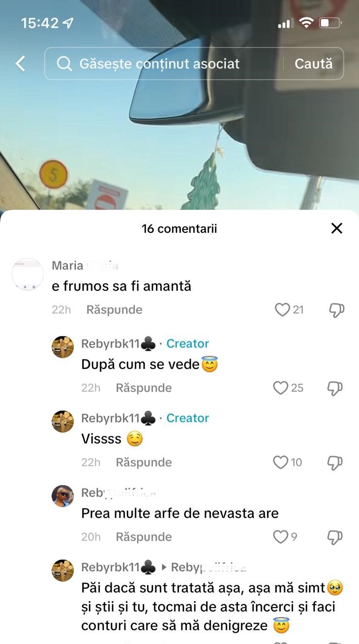Like the 'După cum se vede' reply
Image resolution: width=359 pixels, height=644 pixels.
[280, 388]
